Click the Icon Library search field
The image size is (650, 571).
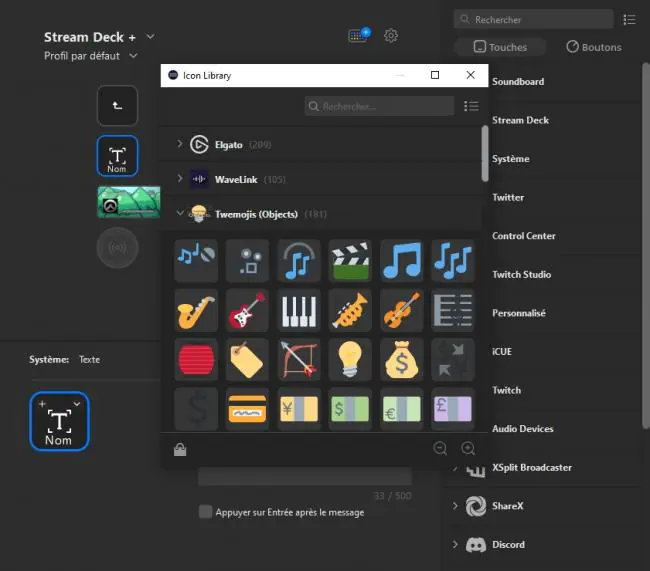click(x=379, y=106)
